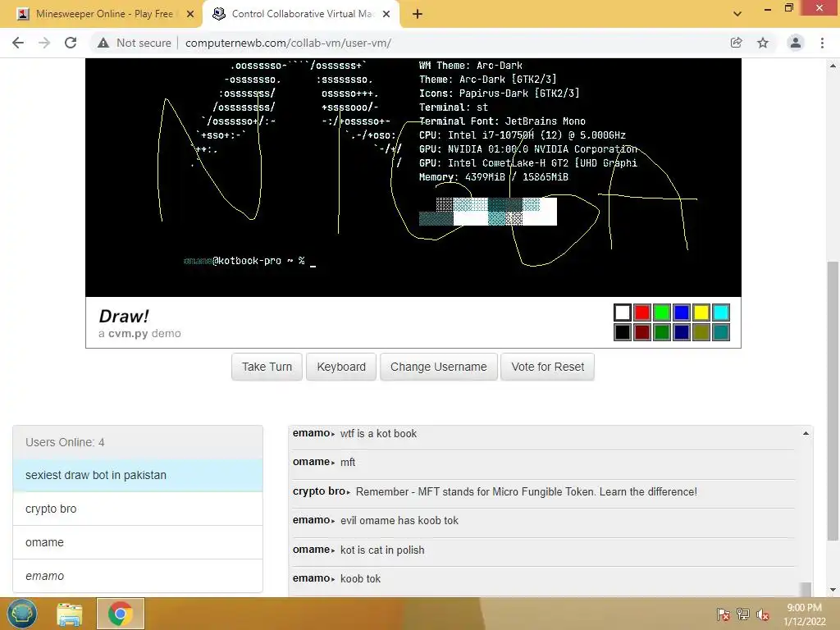This screenshot has height=630, width=840.
Task: Pick the black color swatch
Action: point(623,332)
